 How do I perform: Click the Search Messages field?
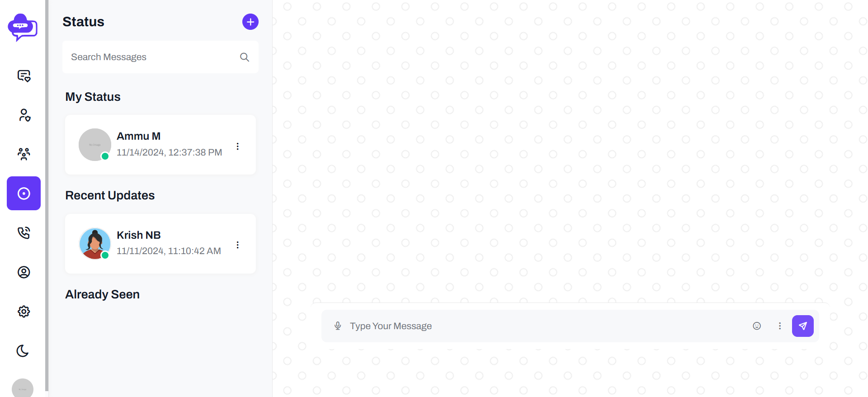[160, 57]
